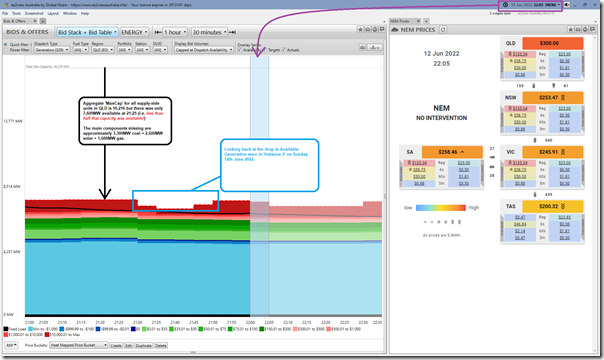This screenshot has width=604, height=360.
Task: Star the Bids & Offers widget
Action: 360,30
